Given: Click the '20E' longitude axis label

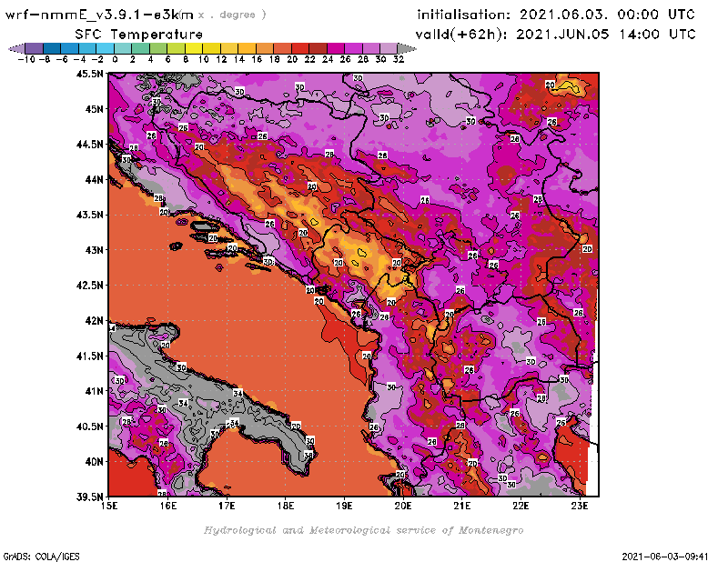Looking at the screenshot, I should pyautogui.click(x=403, y=506).
